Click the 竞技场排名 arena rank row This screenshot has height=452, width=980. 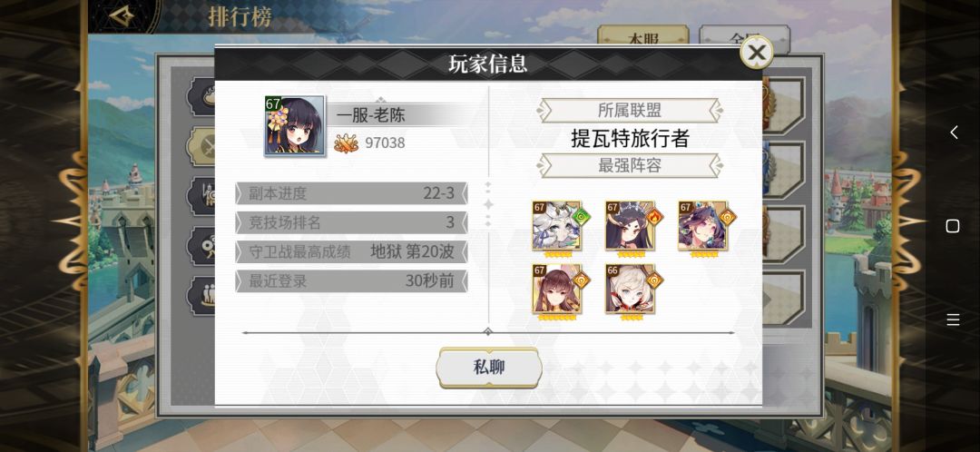tap(351, 222)
